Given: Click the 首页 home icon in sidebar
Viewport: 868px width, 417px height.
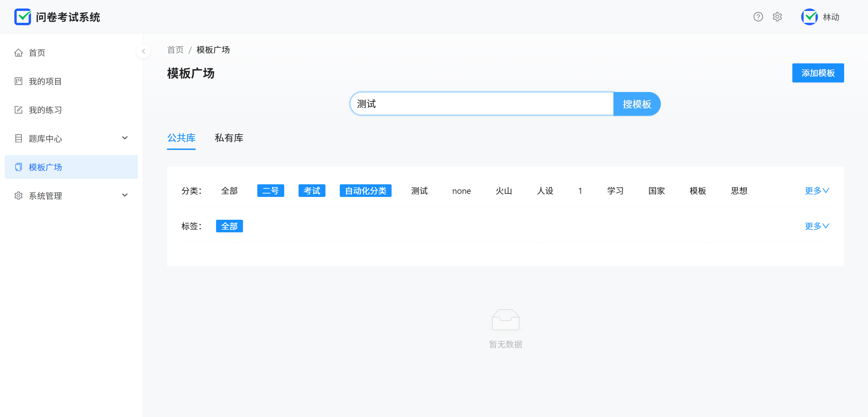Looking at the screenshot, I should pos(18,53).
